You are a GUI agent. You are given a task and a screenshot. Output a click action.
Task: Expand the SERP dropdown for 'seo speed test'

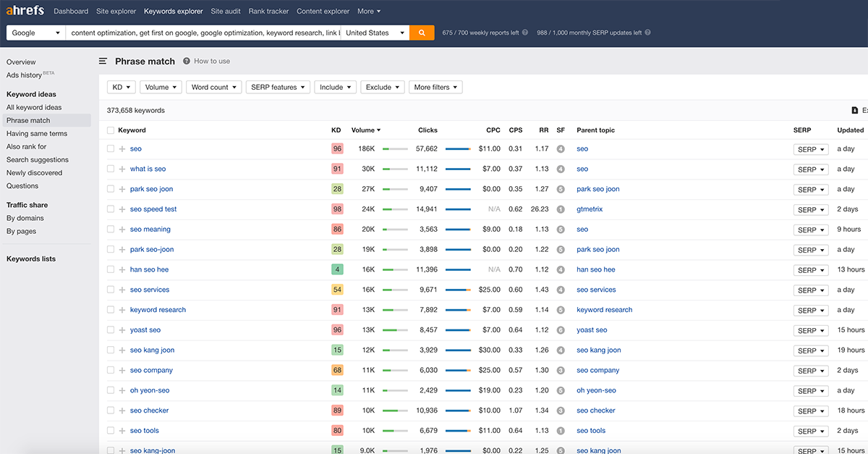click(810, 209)
